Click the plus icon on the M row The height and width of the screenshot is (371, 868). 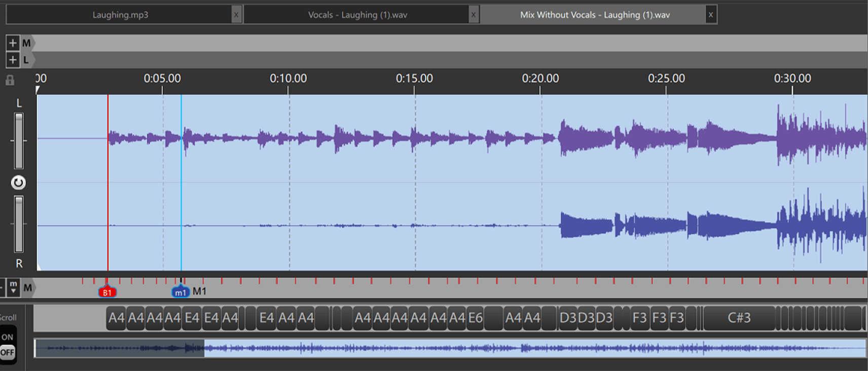(x=13, y=43)
